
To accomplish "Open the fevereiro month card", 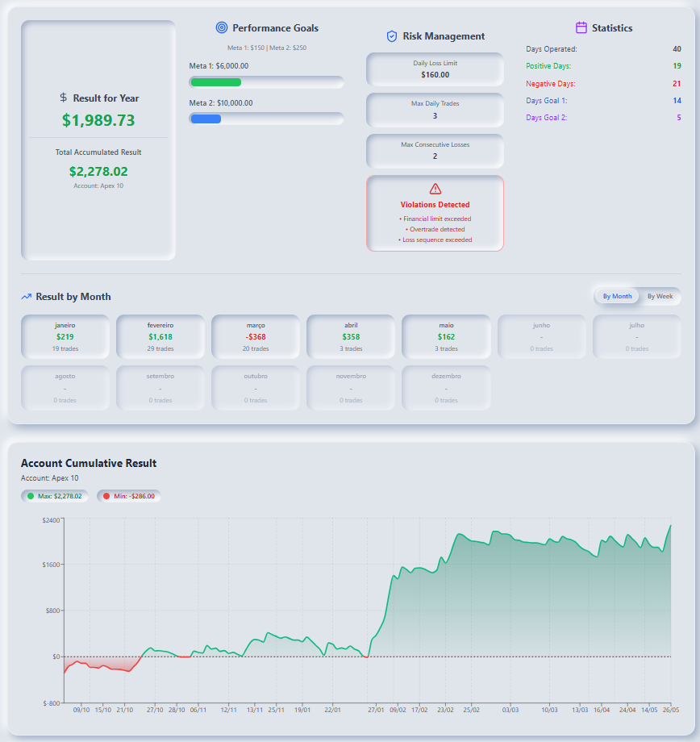I will point(160,336).
